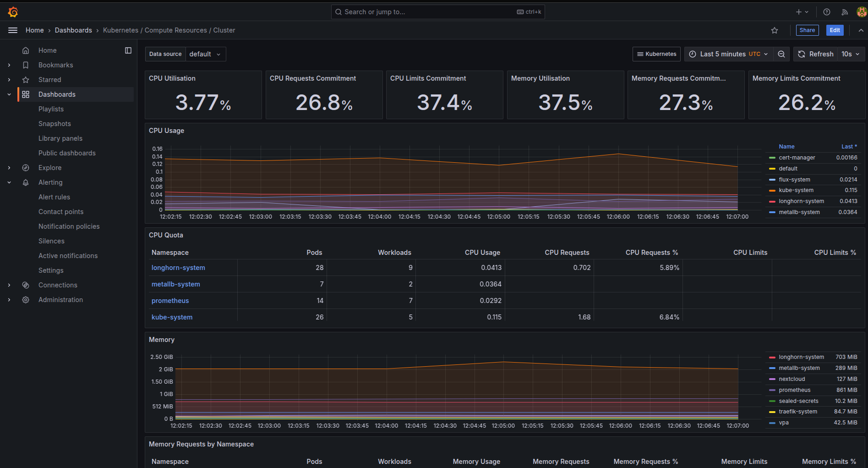Click the plus add-new icon
This screenshot has width=868, height=468.
tap(799, 12)
